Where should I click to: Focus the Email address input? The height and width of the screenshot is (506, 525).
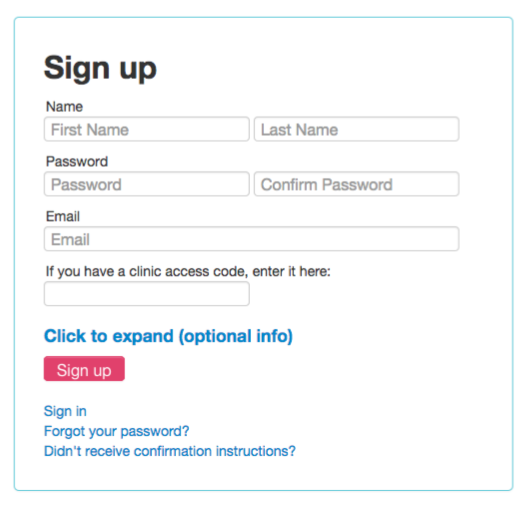251,239
